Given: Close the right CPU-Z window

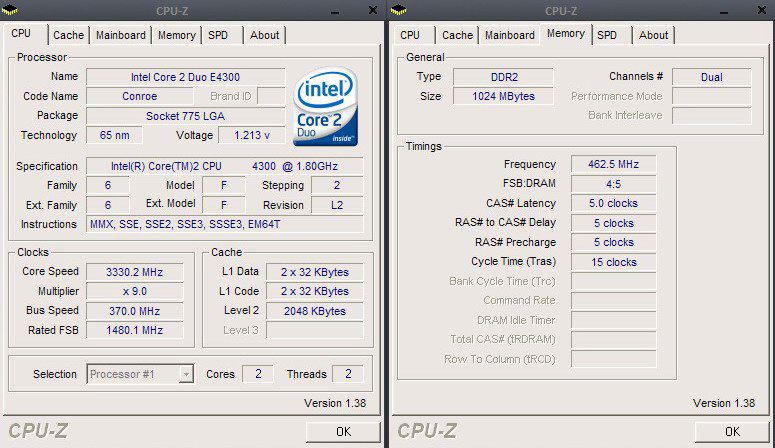Looking at the screenshot, I should [x=762, y=10].
